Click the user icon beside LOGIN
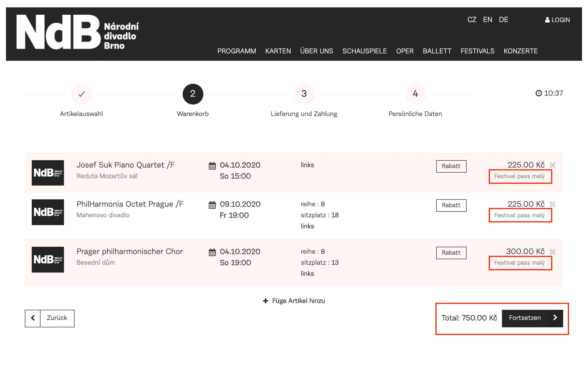588x383 pixels. point(547,20)
